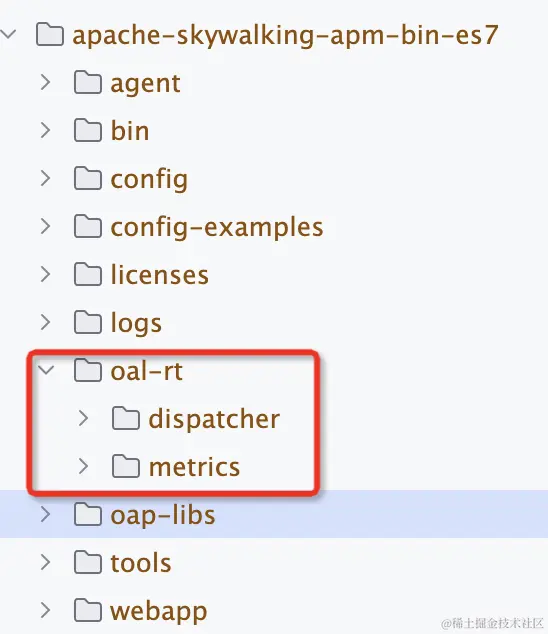Click the webapp folder icon
The width and height of the screenshot is (548, 634).
pyautogui.click(x=88, y=610)
